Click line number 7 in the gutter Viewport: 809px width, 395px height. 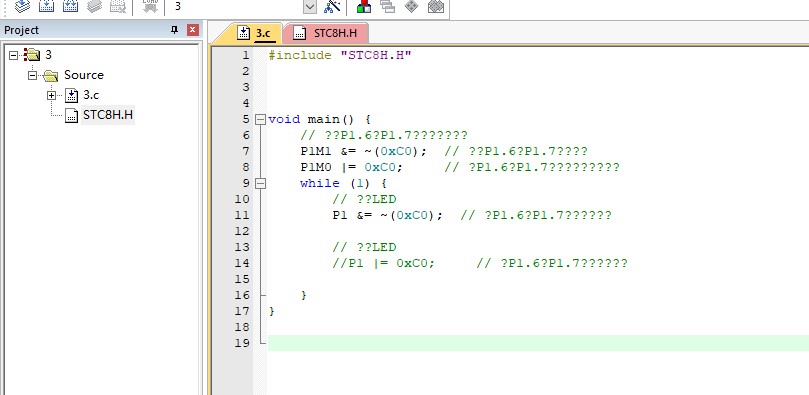coord(245,152)
